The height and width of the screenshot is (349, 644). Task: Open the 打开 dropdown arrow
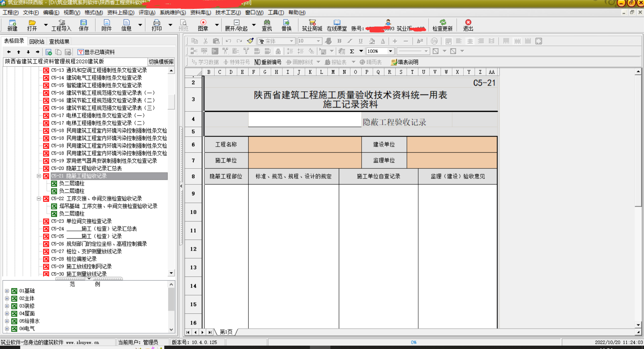[46, 25]
